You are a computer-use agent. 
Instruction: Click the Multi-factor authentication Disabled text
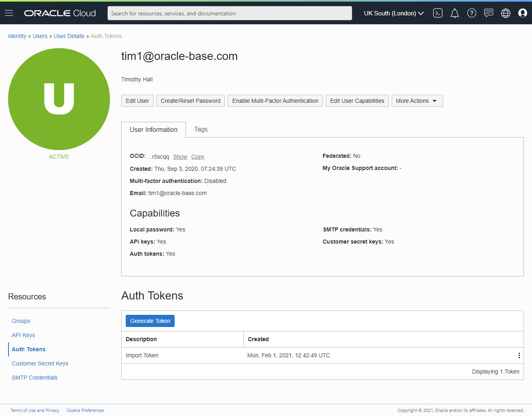point(178,181)
